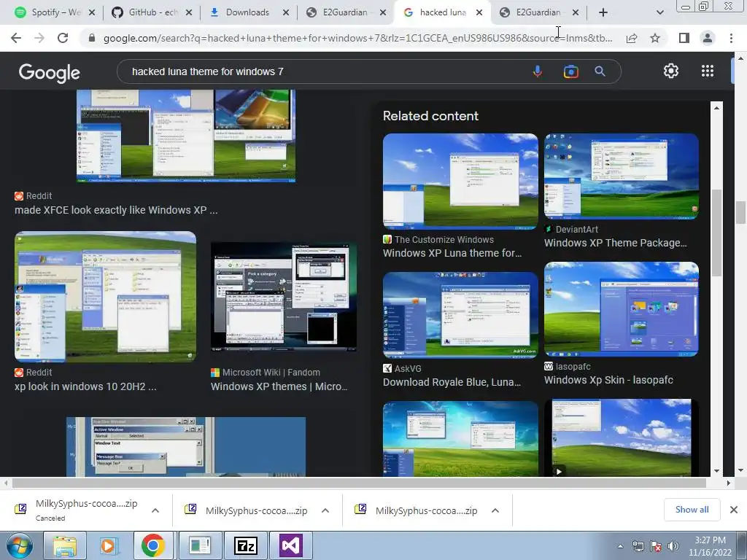
Task: Search by image using the camera icon
Action: 570,71
